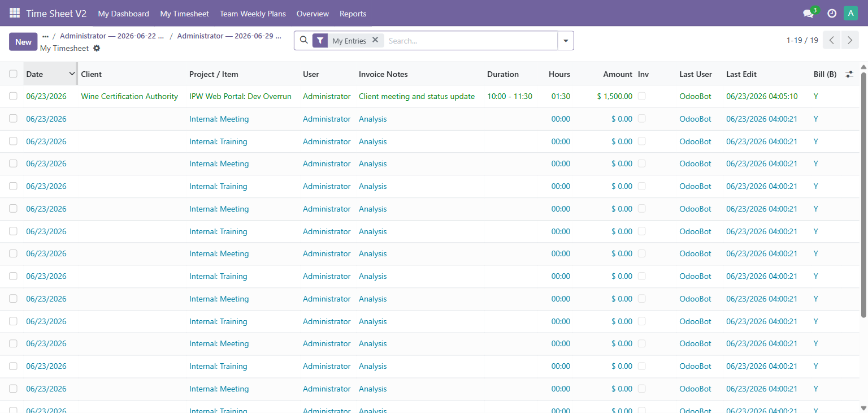The height and width of the screenshot is (413, 868).
Task: Click Administrator in the IPW Web Portal row
Action: 327,96
